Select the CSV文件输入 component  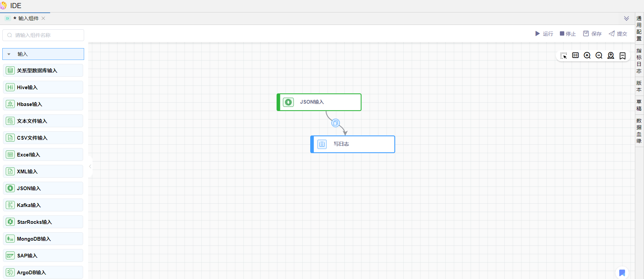pyautogui.click(x=43, y=138)
